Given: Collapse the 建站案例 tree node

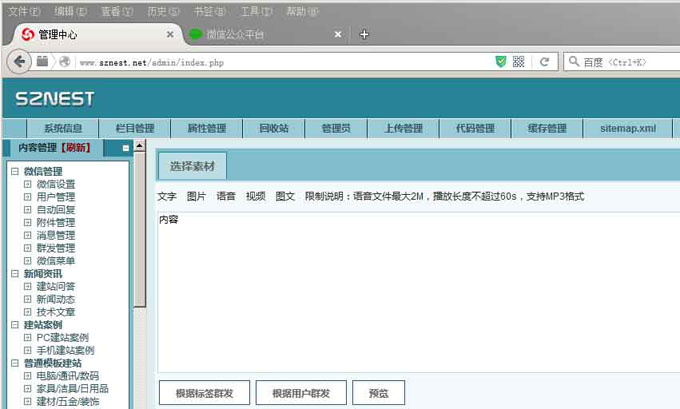Looking at the screenshot, I should [15, 325].
